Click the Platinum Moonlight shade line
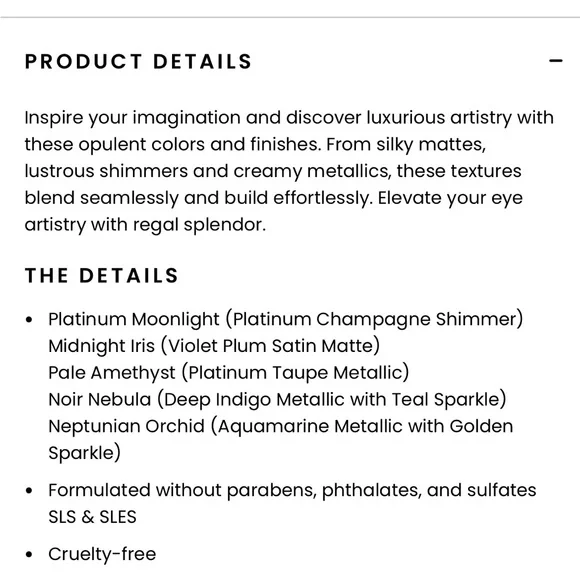This screenshot has height=580, width=580. pyautogui.click(x=286, y=319)
